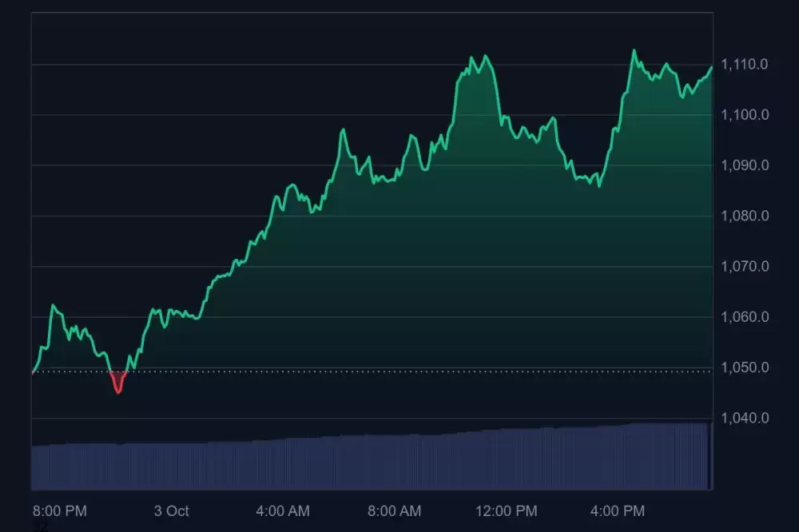This screenshot has width=799, height=532.
Task: Click the 1,110.0 price axis label
Action: pos(745,64)
